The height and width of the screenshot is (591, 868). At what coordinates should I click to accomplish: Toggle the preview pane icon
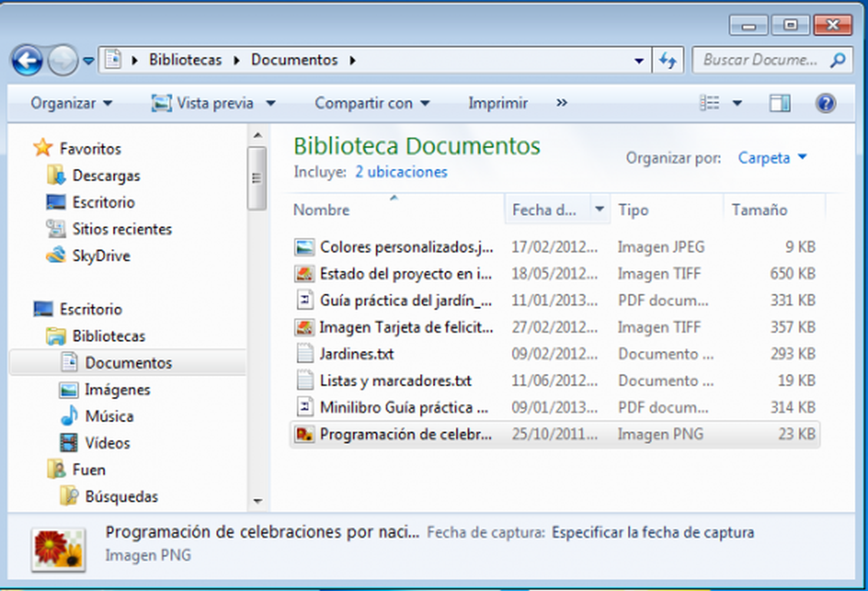pos(779,103)
